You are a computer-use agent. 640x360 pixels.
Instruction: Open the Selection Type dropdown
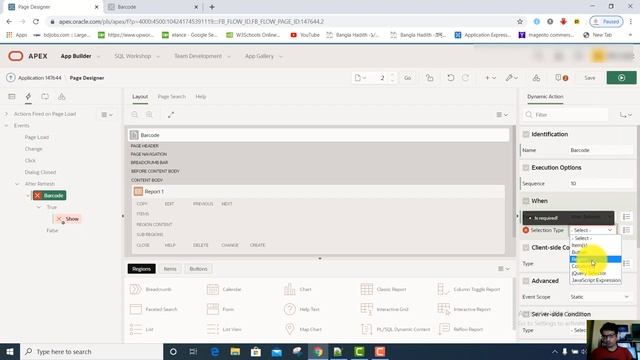[x=593, y=230]
